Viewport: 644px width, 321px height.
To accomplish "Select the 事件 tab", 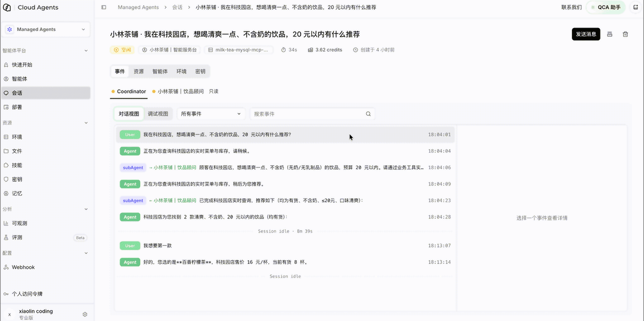I will [x=120, y=71].
